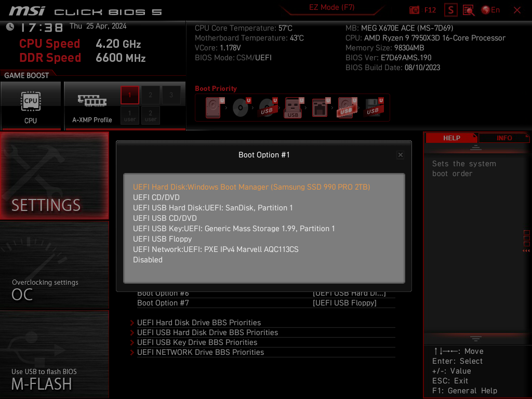The width and height of the screenshot is (532, 399).
Task: Toggle the CPU Game Boost button
Action: 31,105
